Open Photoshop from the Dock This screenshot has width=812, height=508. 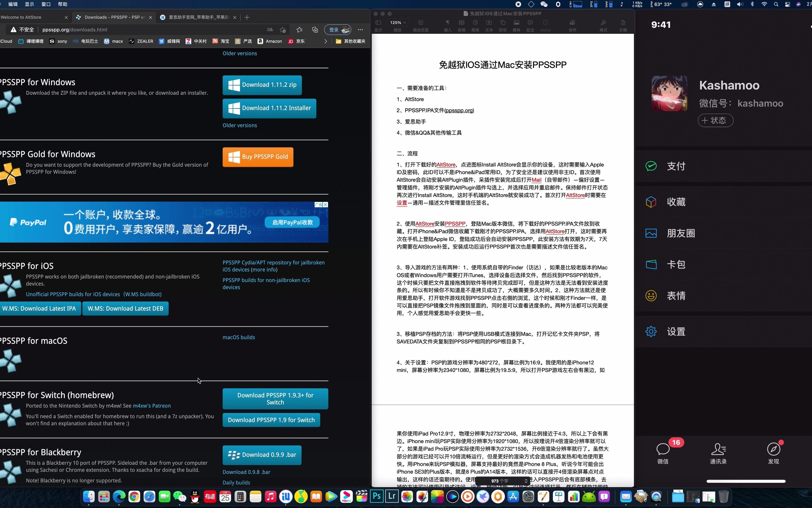(377, 496)
